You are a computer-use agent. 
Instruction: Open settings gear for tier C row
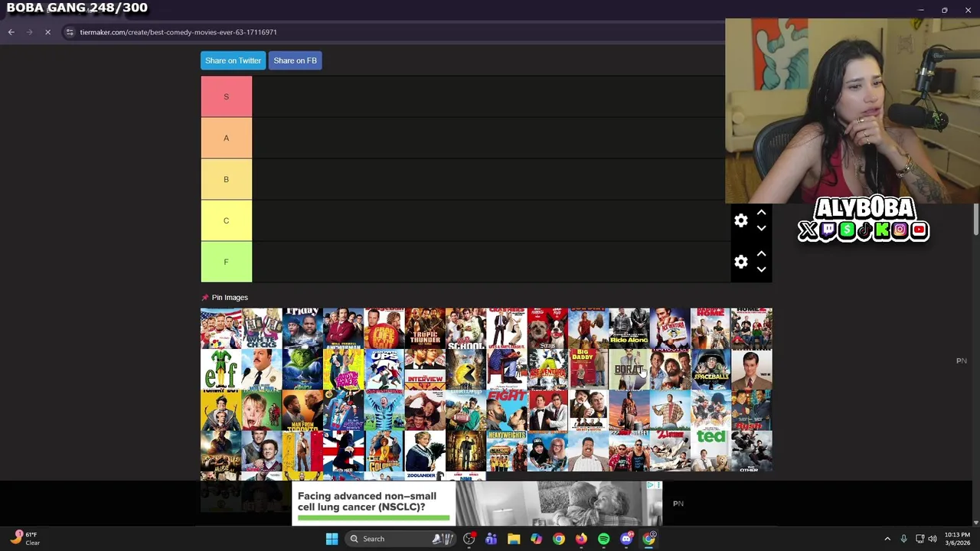coord(740,220)
